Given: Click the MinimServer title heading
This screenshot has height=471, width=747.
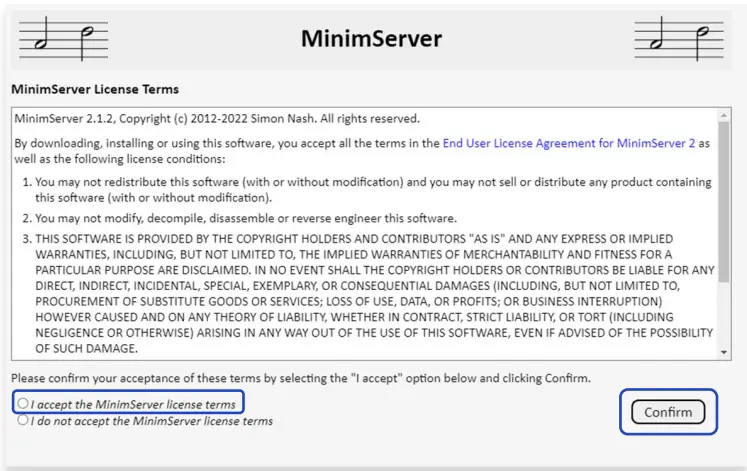Looking at the screenshot, I should coord(372,39).
